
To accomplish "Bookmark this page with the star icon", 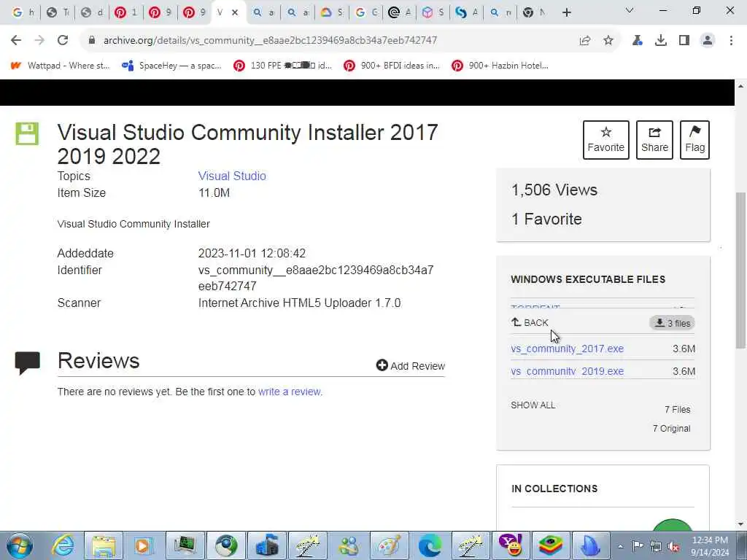I will click(x=608, y=41).
